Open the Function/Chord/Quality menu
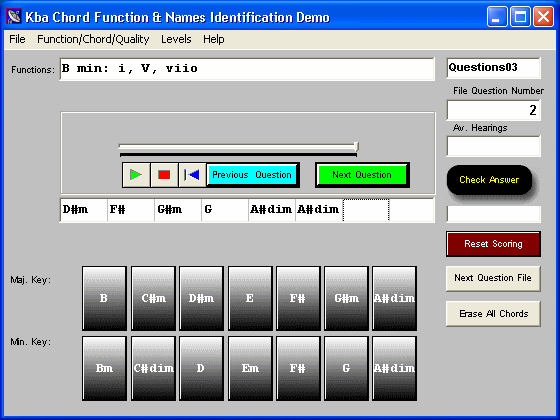560x420 pixels. click(93, 39)
